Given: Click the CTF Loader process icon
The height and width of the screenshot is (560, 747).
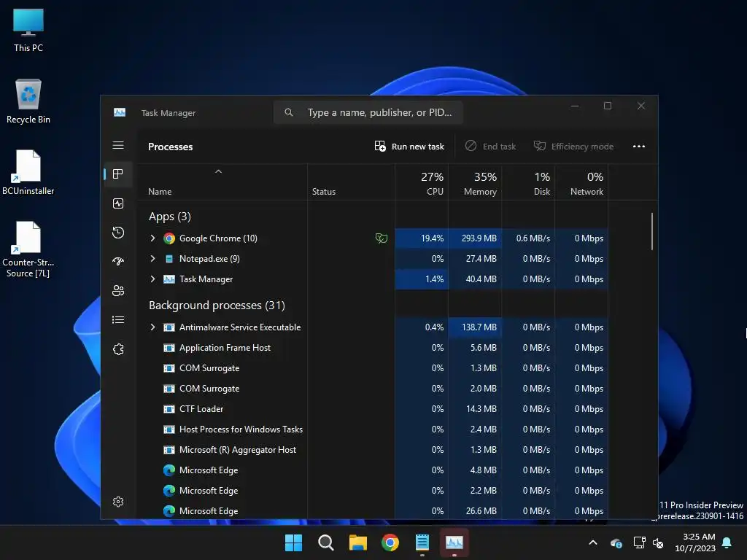Looking at the screenshot, I should pyautogui.click(x=169, y=408).
